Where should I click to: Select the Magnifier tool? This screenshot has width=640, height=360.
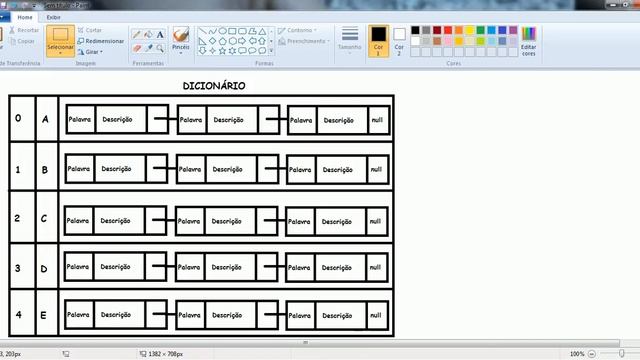(x=160, y=48)
